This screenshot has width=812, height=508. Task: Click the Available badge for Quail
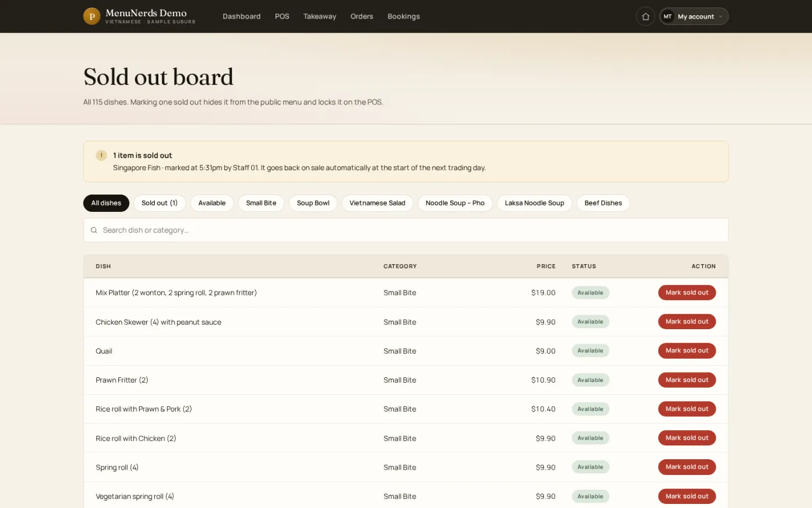(x=590, y=351)
